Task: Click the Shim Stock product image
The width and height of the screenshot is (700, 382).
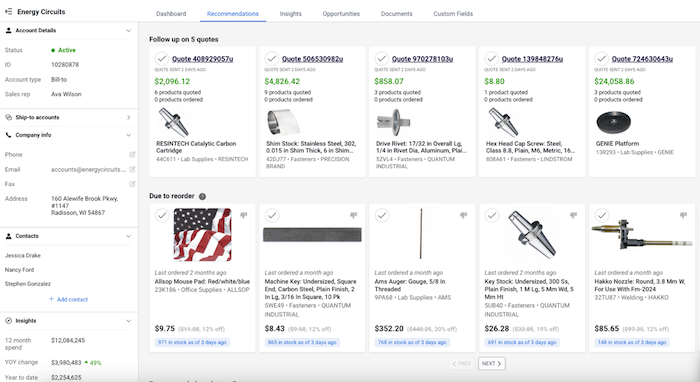Action: [283, 122]
